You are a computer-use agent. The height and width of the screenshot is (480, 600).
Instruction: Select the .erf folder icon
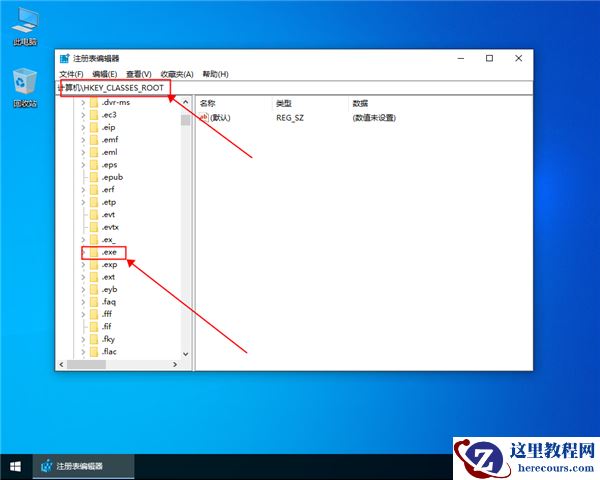(x=94, y=190)
